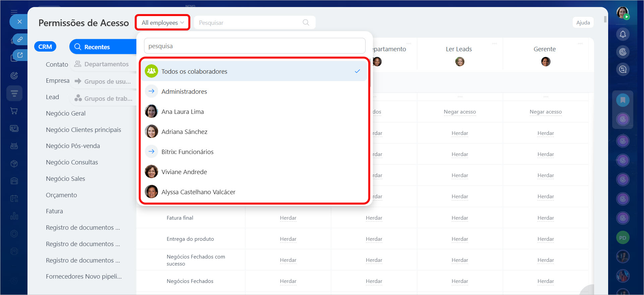
Task: Click the hamburger menu icon
Action: point(14,12)
